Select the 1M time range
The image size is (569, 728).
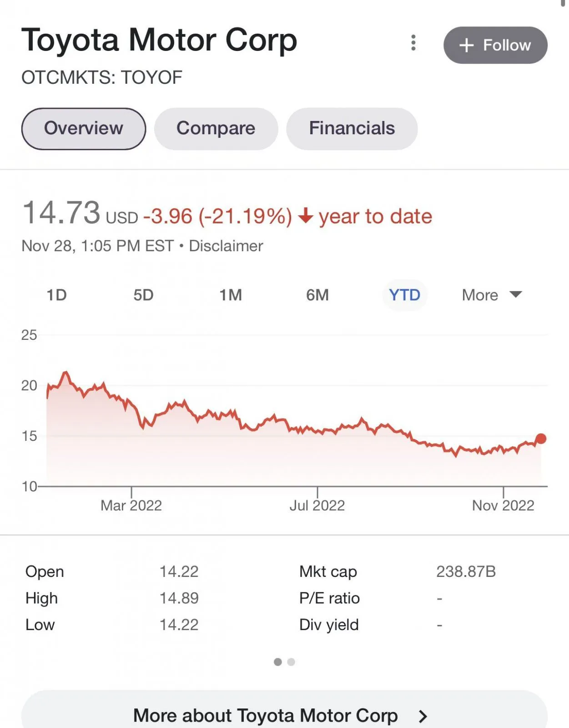pos(231,295)
